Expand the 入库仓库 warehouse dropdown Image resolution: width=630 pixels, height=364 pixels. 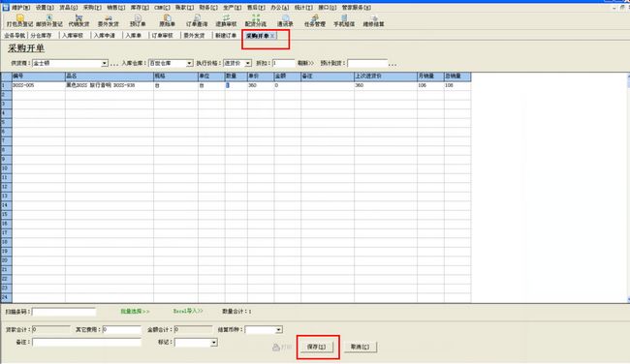tap(189, 63)
